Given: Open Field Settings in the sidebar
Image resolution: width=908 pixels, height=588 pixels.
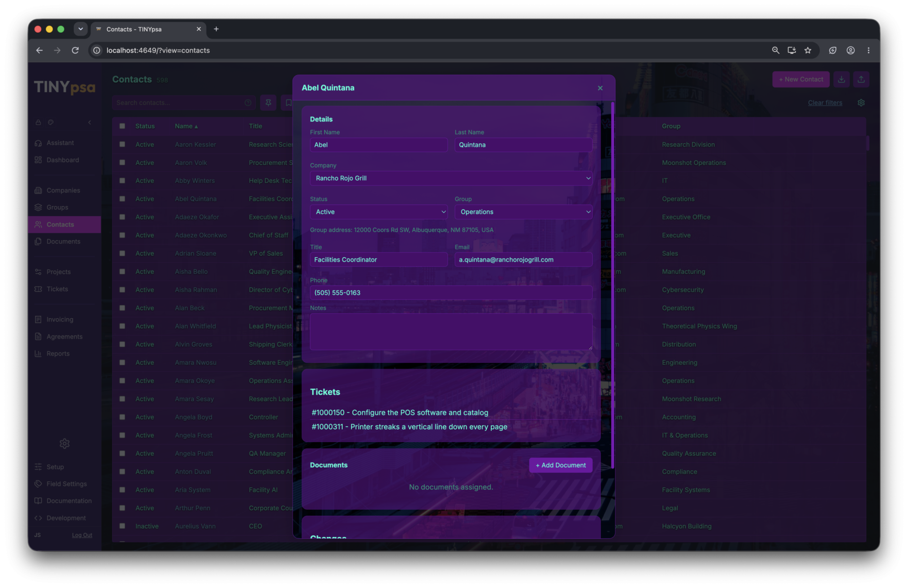Looking at the screenshot, I should click(66, 484).
